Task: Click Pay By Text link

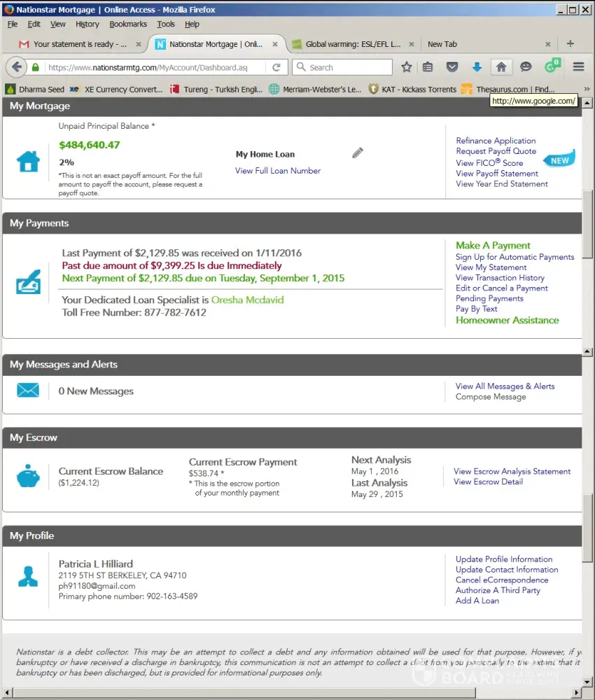Action: (476, 309)
